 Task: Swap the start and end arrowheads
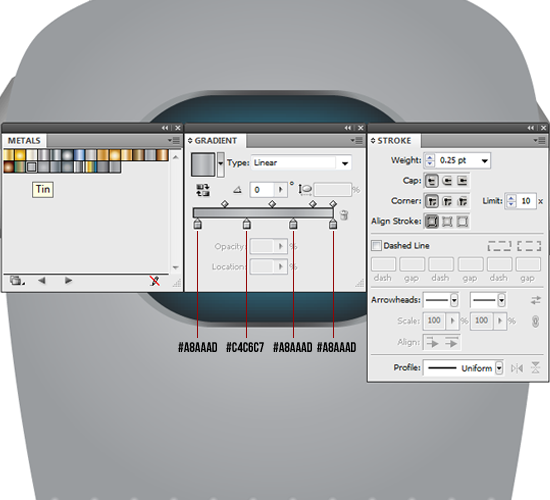click(536, 300)
